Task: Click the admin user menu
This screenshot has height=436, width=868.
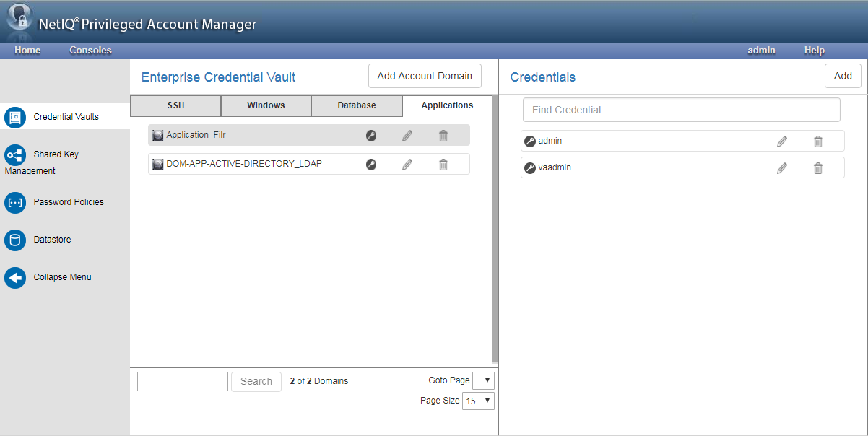Action: coord(761,51)
